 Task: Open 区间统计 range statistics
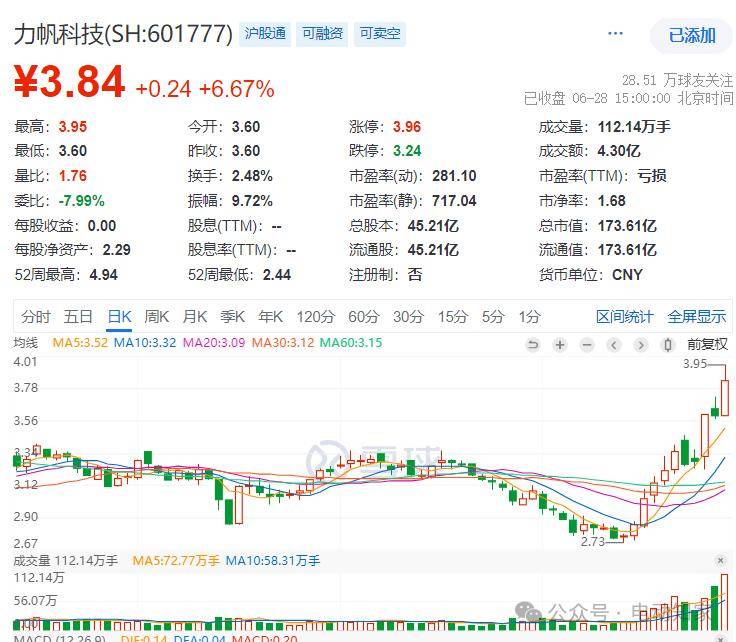coord(624,317)
